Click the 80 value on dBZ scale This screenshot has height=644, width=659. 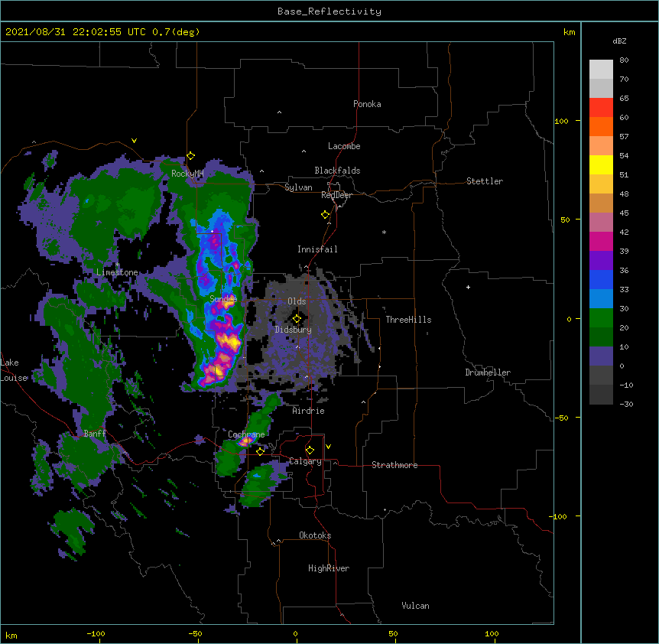point(624,60)
